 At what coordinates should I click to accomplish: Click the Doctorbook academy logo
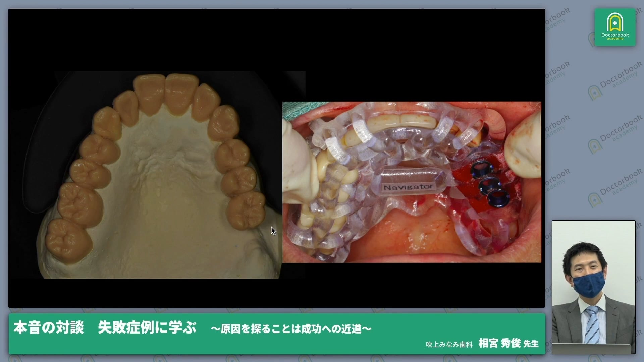pyautogui.click(x=615, y=27)
